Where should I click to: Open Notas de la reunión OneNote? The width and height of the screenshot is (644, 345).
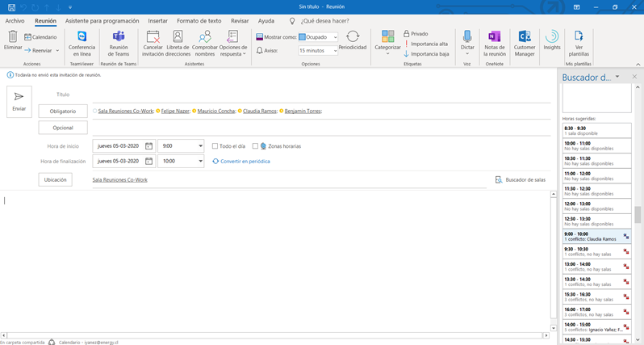pos(495,43)
